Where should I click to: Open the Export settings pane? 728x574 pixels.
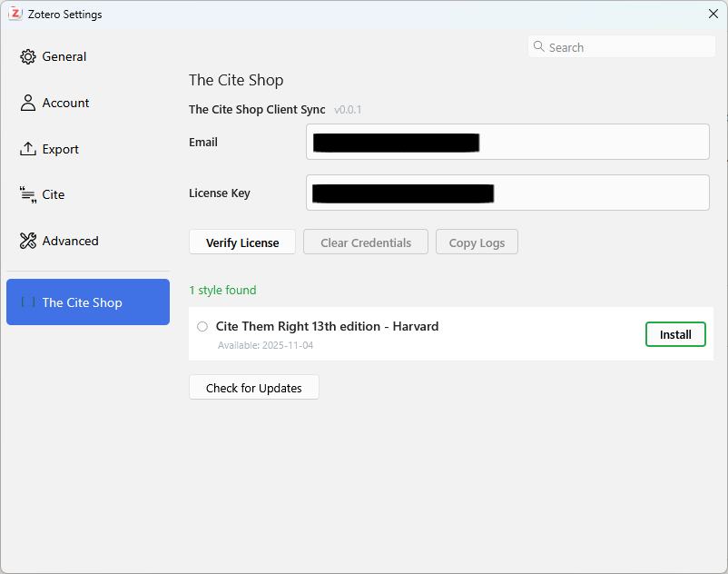coord(88,149)
